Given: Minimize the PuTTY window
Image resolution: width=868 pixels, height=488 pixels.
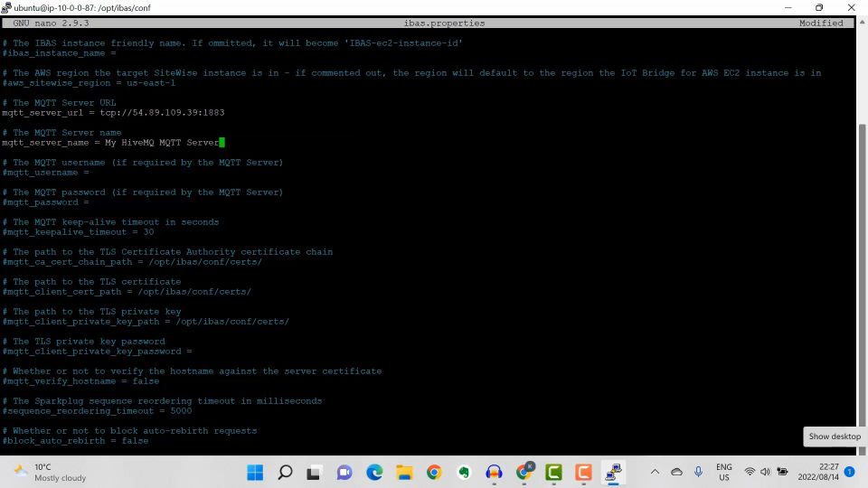Looking at the screenshot, I should pyautogui.click(x=788, y=7).
